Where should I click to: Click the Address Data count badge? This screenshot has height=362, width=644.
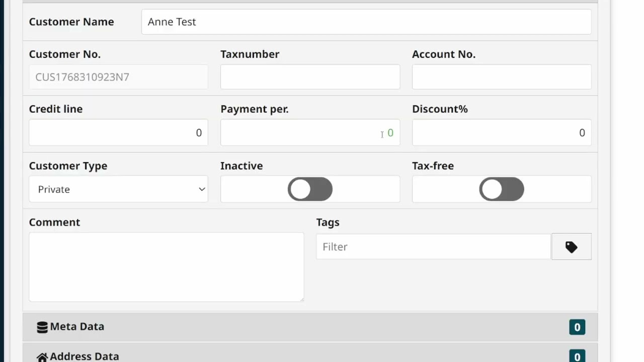point(577,356)
